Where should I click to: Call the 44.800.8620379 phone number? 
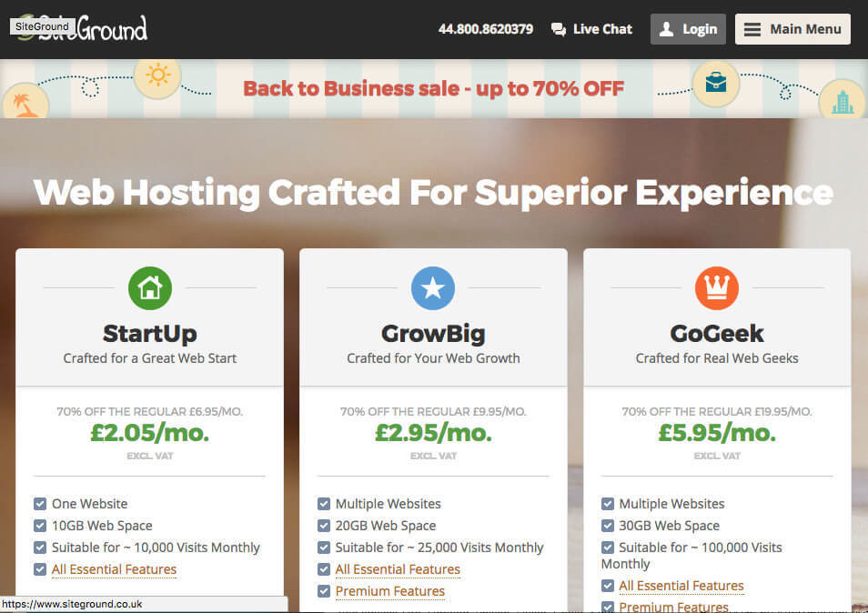486,29
